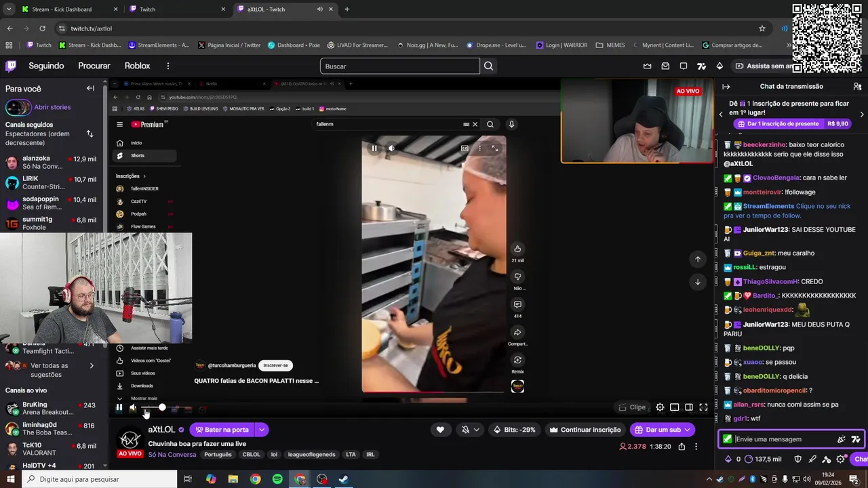The height and width of the screenshot is (488, 868).
Task: Click Continuar inscrição button
Action: 585,430
